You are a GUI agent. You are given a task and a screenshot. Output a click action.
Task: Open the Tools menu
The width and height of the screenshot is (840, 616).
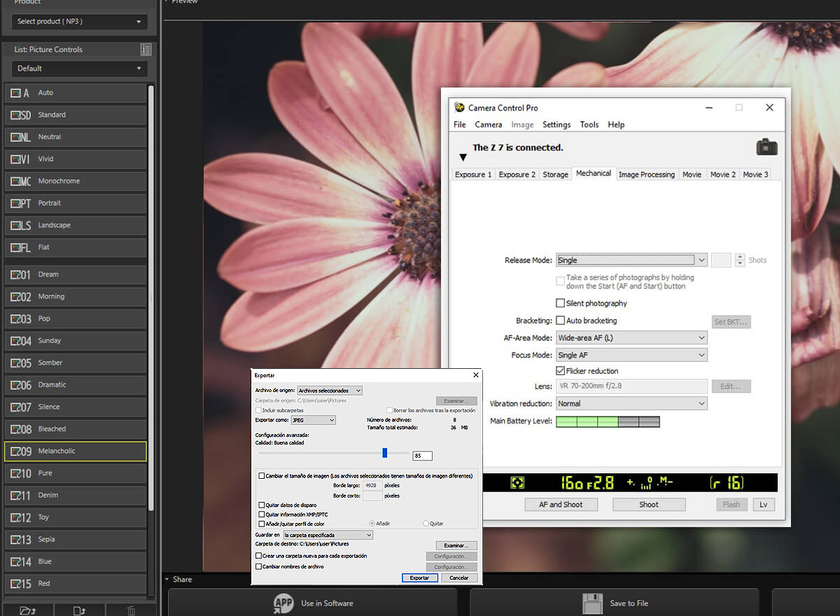coord(589,125)
